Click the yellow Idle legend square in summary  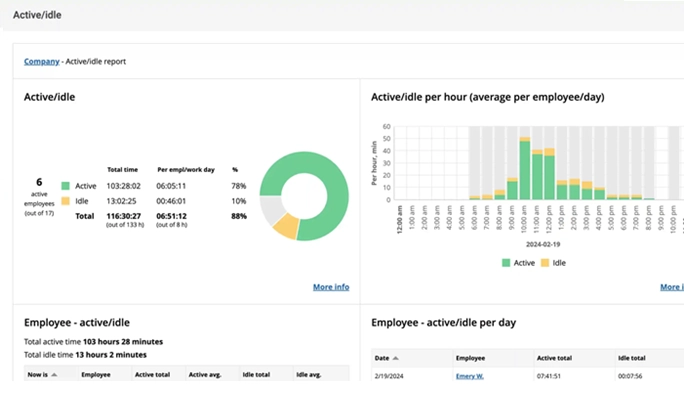point(65,201)
